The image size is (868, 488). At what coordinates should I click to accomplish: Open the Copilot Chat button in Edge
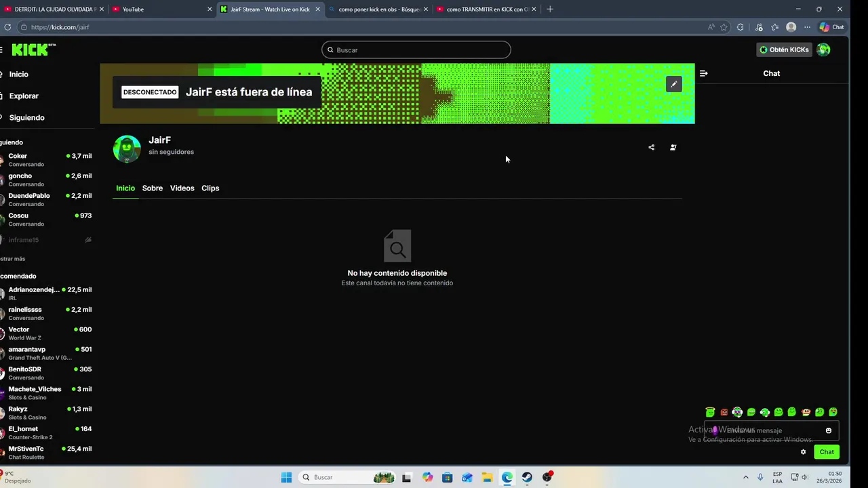[831, 27]
